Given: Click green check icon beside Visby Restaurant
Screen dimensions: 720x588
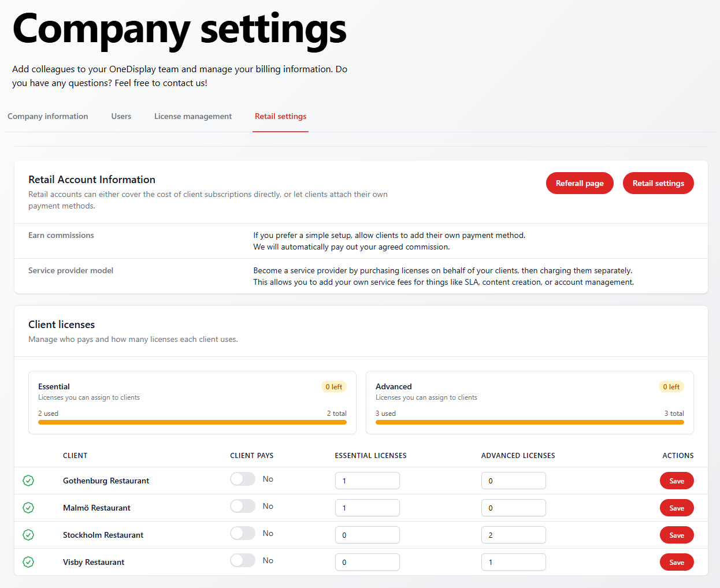Looking at the screenshot, I should [x=28, y=562].
